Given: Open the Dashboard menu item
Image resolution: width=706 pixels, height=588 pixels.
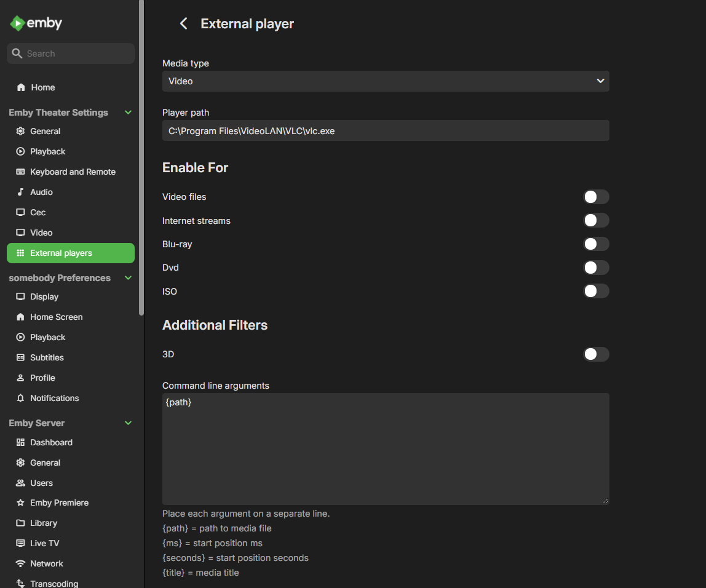Looking at the screenshot, I should tap(51, 442).
